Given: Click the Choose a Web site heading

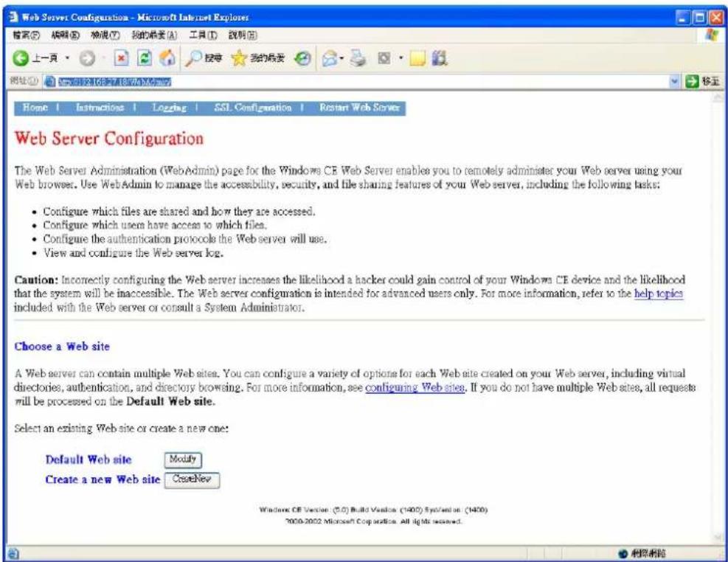Looking at the screenshot, I should 62,347.
